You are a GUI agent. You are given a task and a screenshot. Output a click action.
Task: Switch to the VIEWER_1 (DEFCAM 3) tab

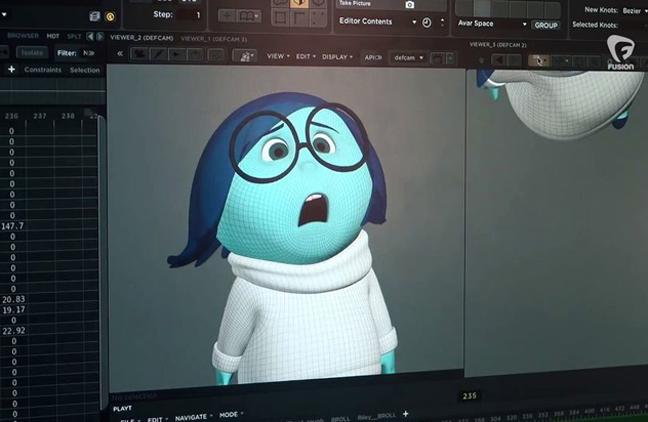(x=213, y=39)
